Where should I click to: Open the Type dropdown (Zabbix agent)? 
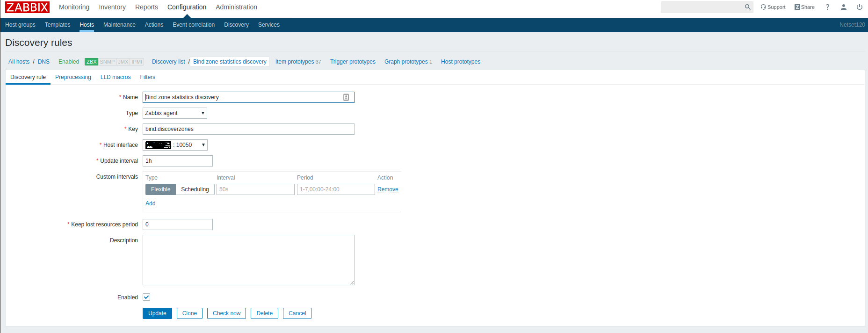pyautogui.click(x=175, y=113)
